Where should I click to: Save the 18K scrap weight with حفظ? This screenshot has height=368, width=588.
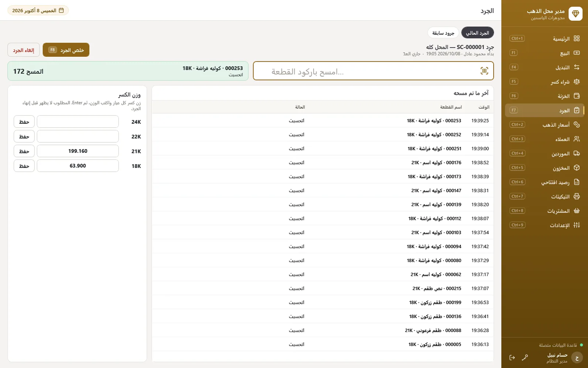point(24,166)
